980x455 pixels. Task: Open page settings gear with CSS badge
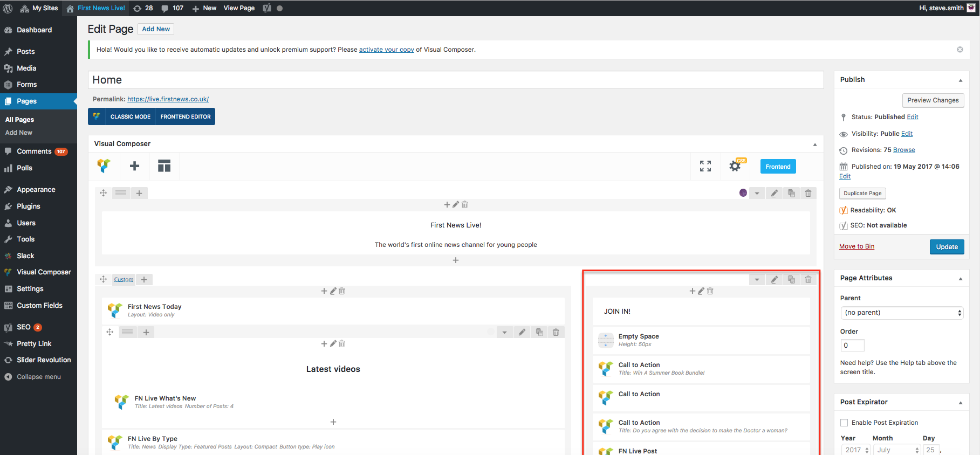point(735,166)
